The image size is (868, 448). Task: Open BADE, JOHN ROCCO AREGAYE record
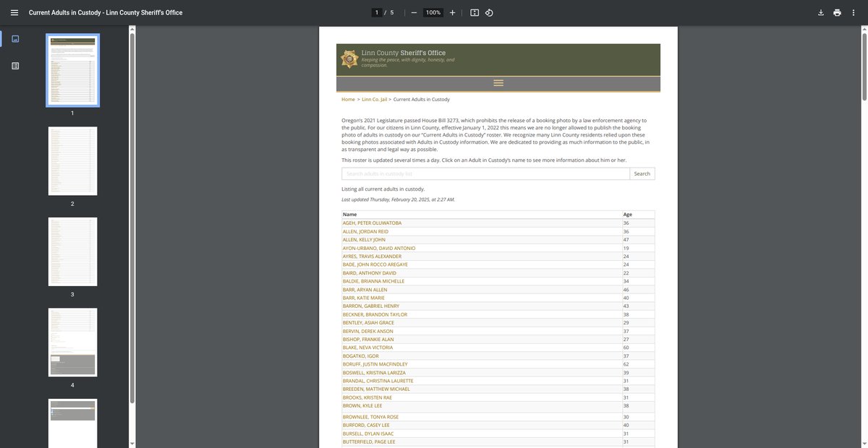[x=375, y=264]
